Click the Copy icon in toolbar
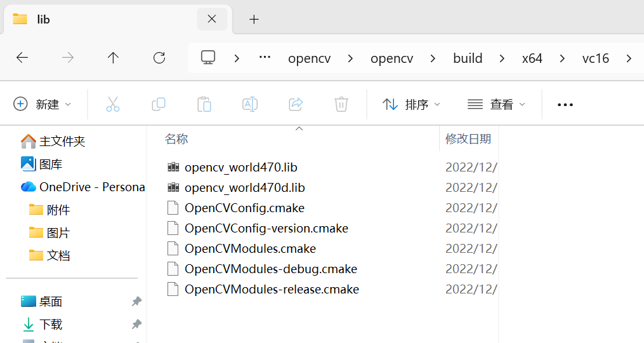Screen dimensions: 644x343 [159, 104]
